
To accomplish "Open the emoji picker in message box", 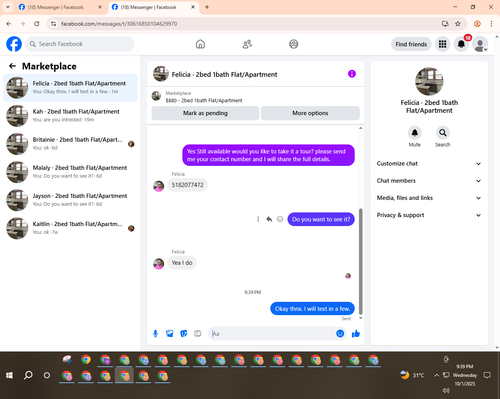I will pos(340,333).
